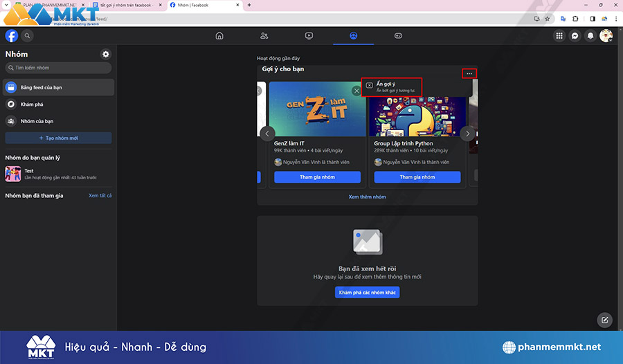Open Groups settings gear icon

[106, 54]
